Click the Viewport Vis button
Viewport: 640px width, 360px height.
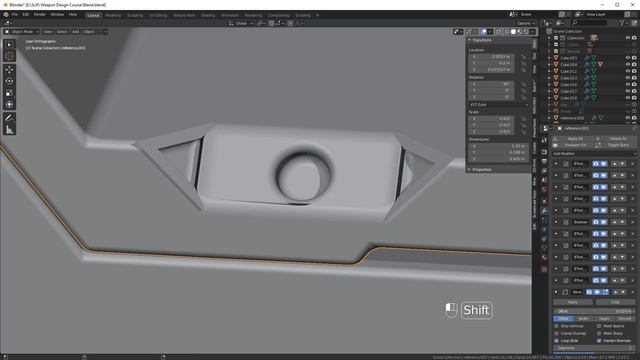[x=575, y=145]
